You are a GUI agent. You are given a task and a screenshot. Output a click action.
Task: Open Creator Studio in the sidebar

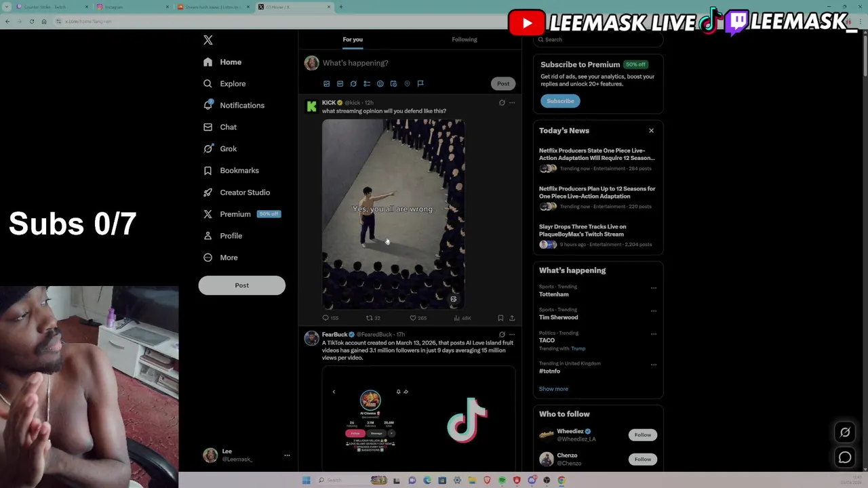(237, 192)
